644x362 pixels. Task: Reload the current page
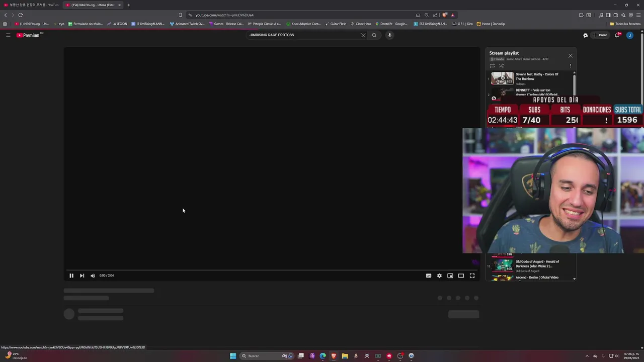[x=21, y=15]
